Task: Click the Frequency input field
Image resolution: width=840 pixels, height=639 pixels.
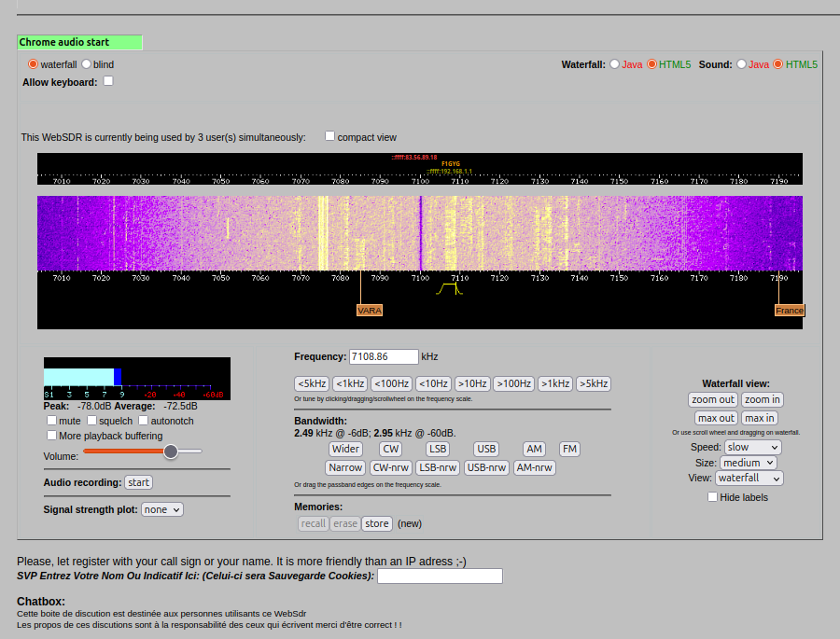Action: tap(384, 356)
